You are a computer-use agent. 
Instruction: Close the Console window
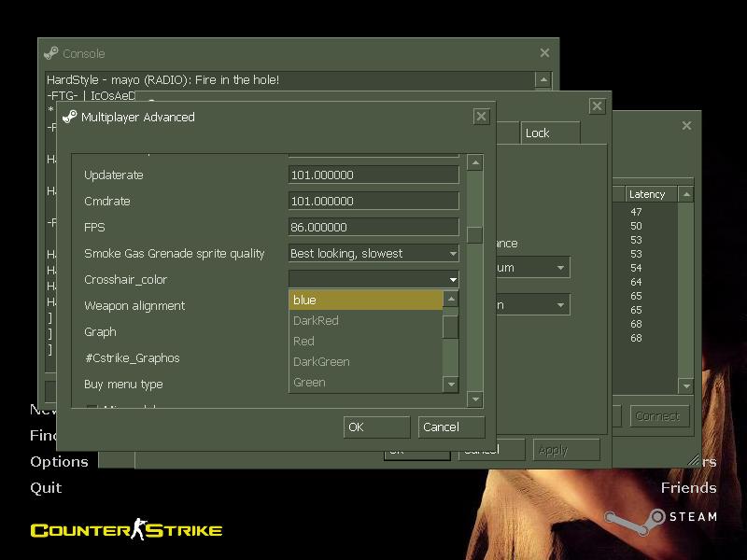pos(544,53)
